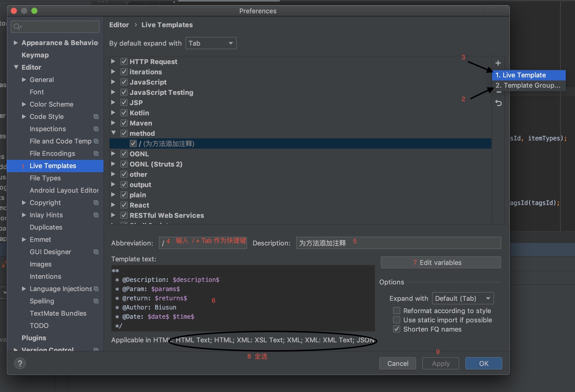Click project-level icon next to Code Style
The width and height of the screenshot is (575, 392).
click(x=96, y=117)
